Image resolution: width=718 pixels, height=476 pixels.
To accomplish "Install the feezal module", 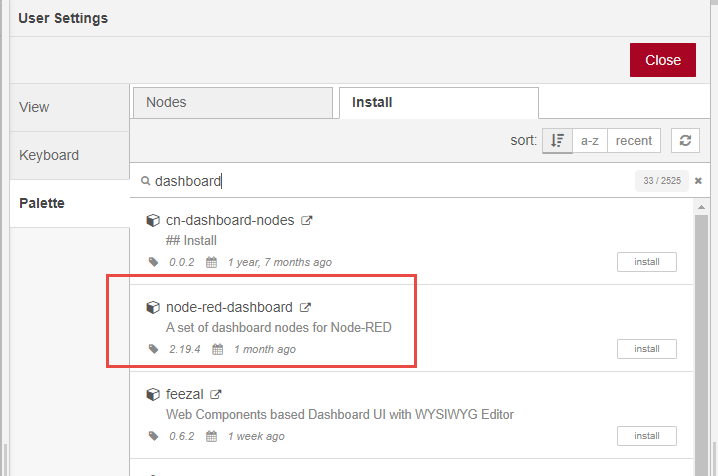I will pos(647,436).
